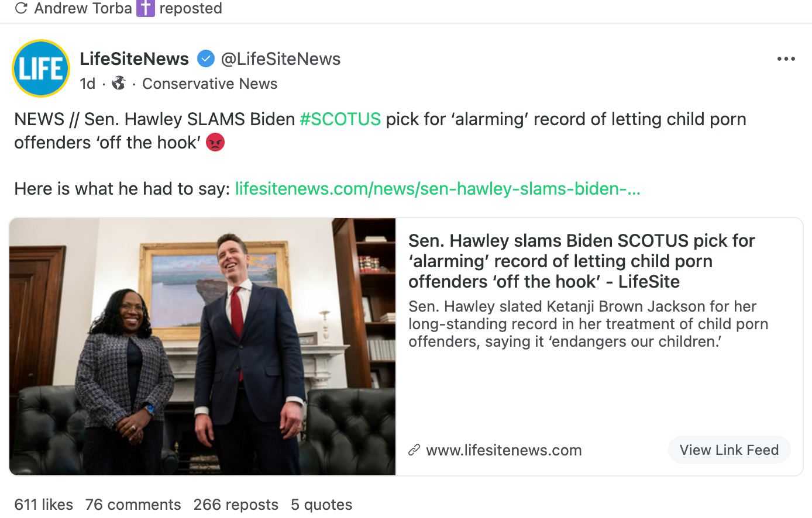Viewport: 812px width, 518px height.
Task: View the 266 reposts list
Action: (236, 505)
